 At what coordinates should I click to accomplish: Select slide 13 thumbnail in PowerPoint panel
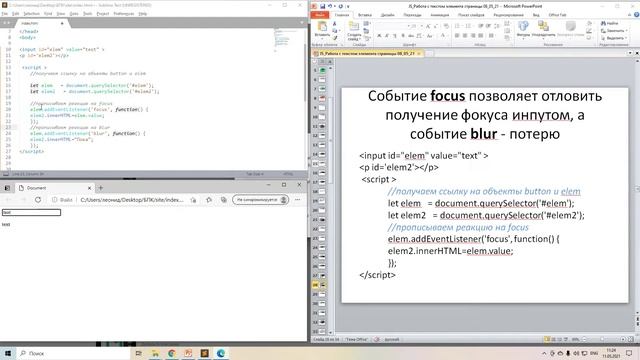322,145
